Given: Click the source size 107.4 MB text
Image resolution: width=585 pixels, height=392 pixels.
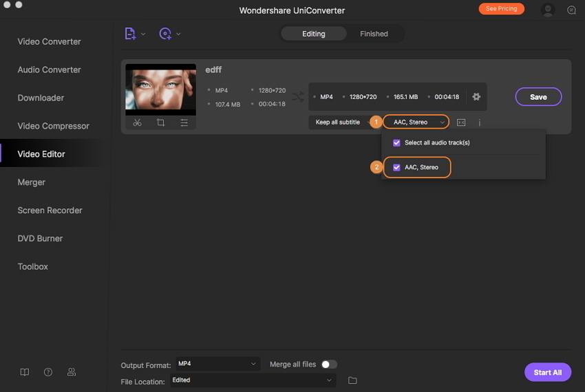Looking at the screenshot, I should pyautogui.click(x=228, y=105).
